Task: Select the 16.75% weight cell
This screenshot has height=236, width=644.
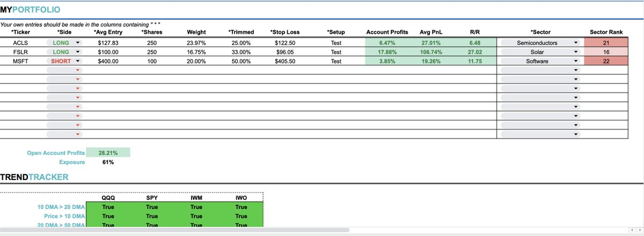Action: 196,52
